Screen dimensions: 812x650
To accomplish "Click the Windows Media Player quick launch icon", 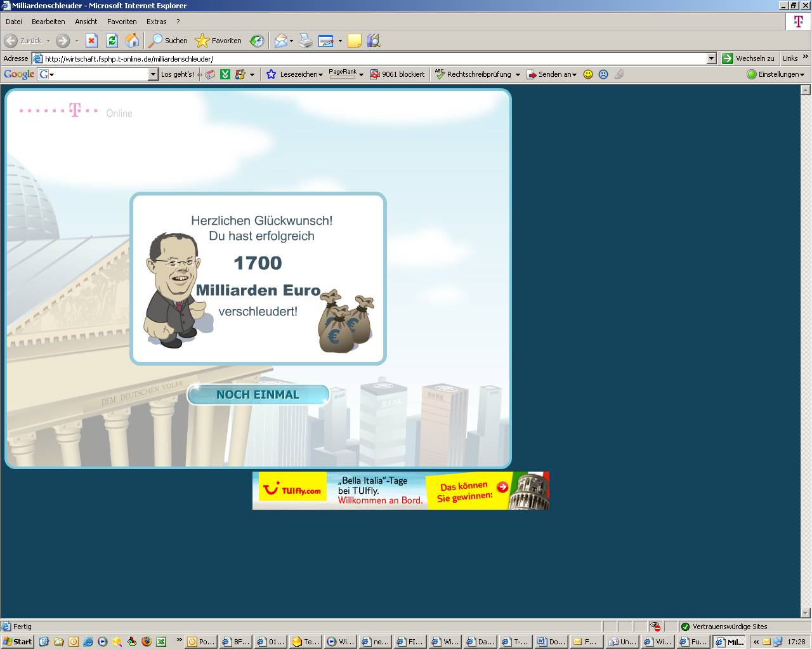I will pos(102,642).
